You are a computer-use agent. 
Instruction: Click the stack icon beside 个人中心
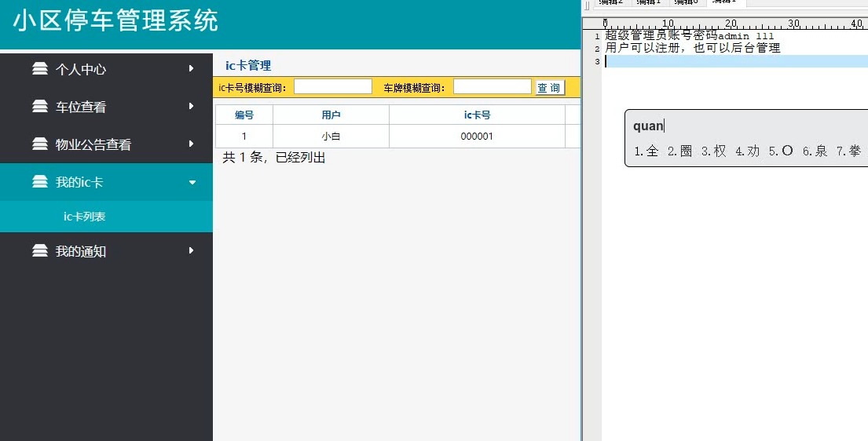[40, 68]
